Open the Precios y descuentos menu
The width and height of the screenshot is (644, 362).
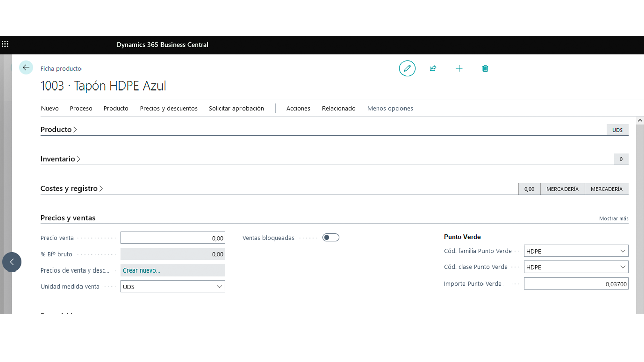[169, 108]
